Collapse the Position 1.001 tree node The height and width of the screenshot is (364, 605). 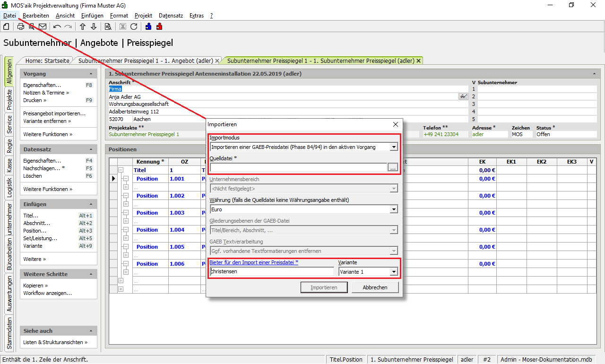click(126, 179)
